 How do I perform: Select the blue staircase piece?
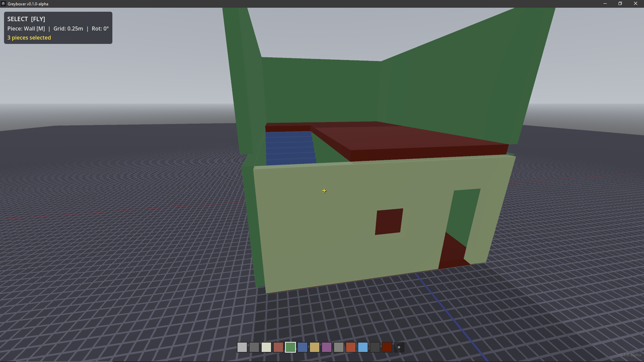click(290, 148)
